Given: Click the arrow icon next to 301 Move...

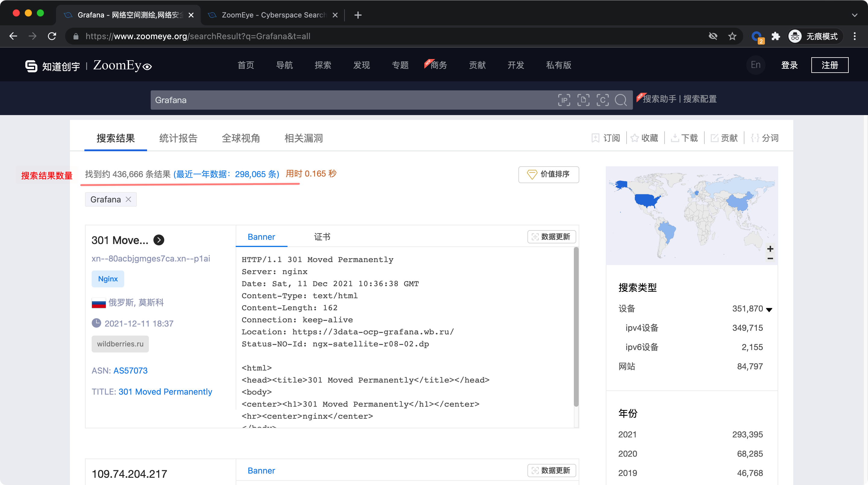Looking at the screenshot, I should click(x=159, y=240).
